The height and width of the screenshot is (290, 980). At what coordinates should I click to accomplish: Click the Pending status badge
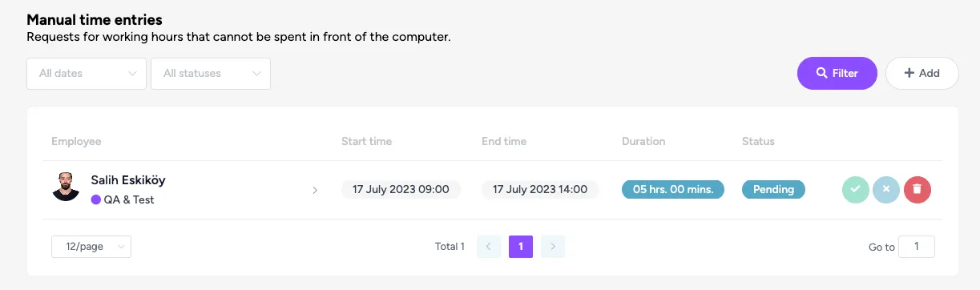click(x=773, y=189)
